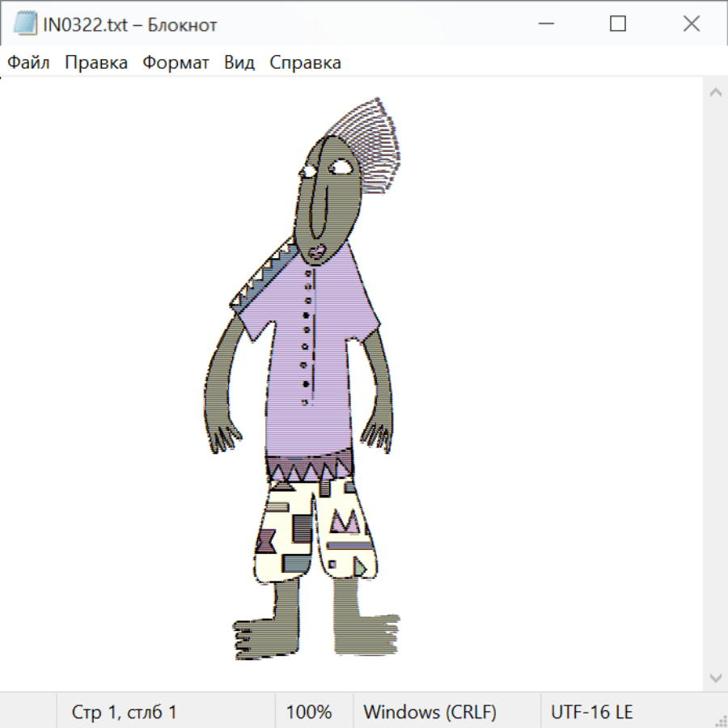Open the Вид menu
This screenshot has height=728, width=728.
pos(239,63)
